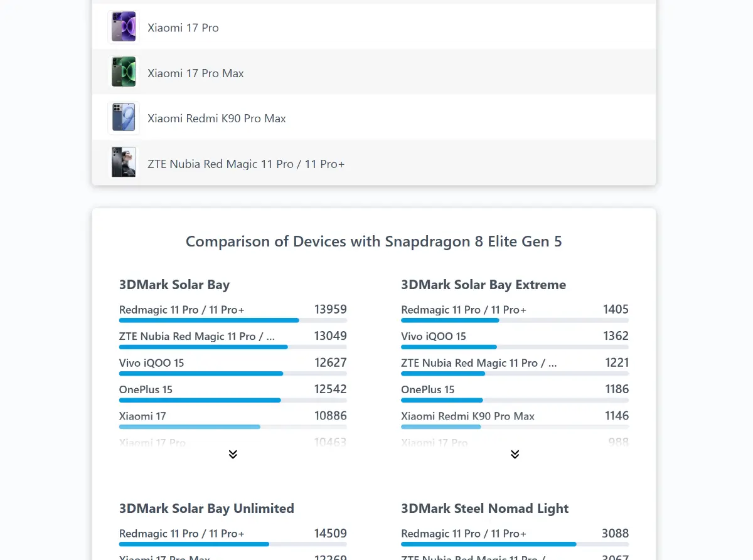Open ZTE Nubia Red Magic 11 Pro link
This screenshot has height=560, width=753.
pos(246,164)
